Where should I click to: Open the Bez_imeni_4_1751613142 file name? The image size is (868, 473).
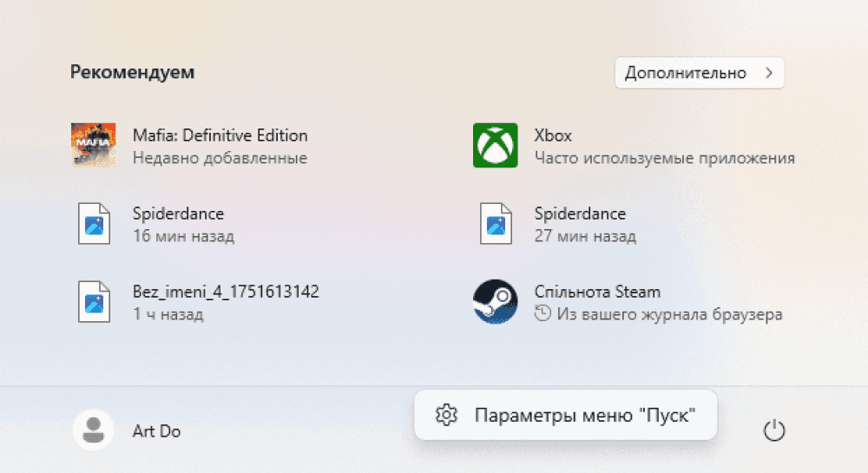[x=226, y=292]
